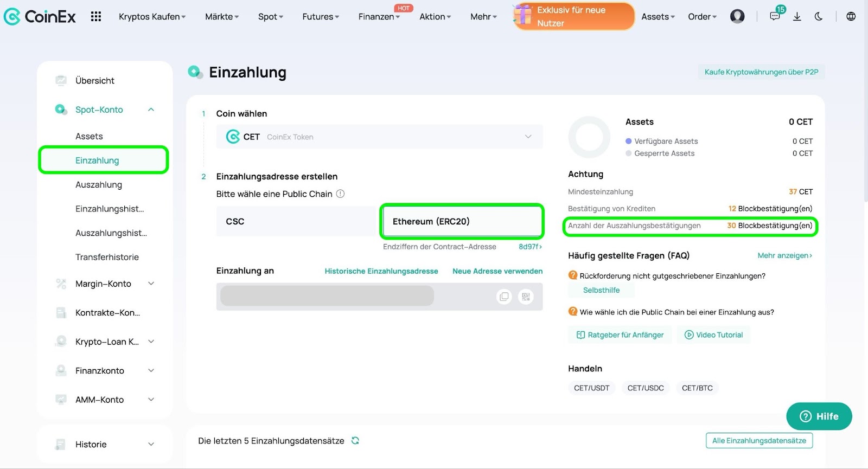Select the Ethereum (ERC20) chain option
Screen dimensions: 868x469
[x=462, y=221]
